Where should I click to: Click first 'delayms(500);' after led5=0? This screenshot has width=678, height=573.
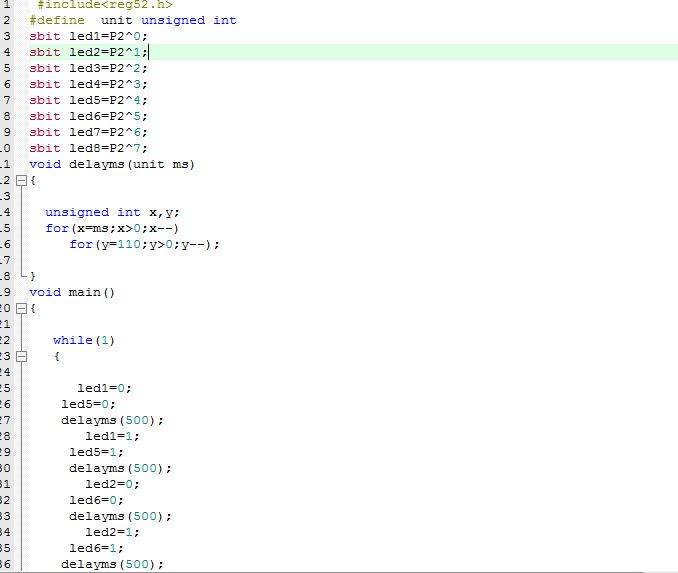(x=112, y=420)
